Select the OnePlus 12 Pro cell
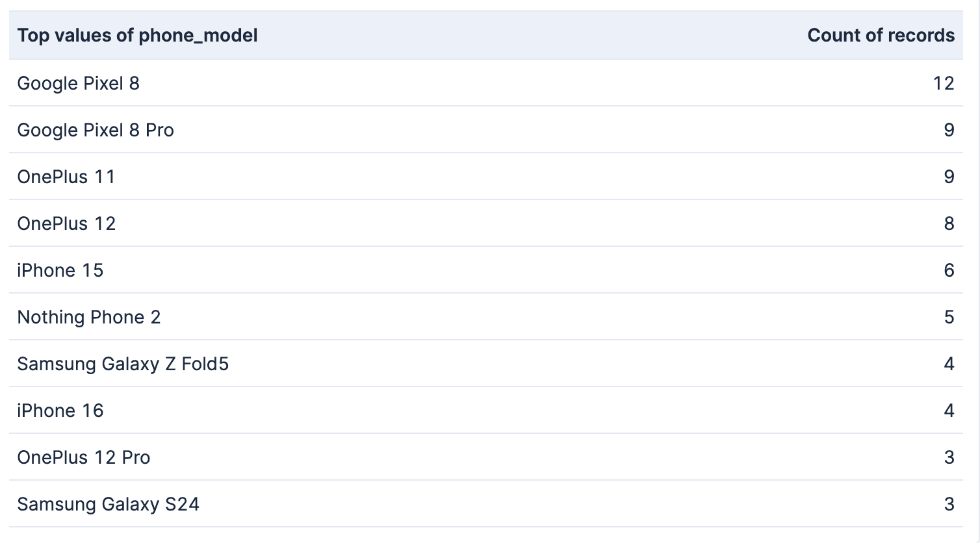Screen dimensions: 980x543 84,457
